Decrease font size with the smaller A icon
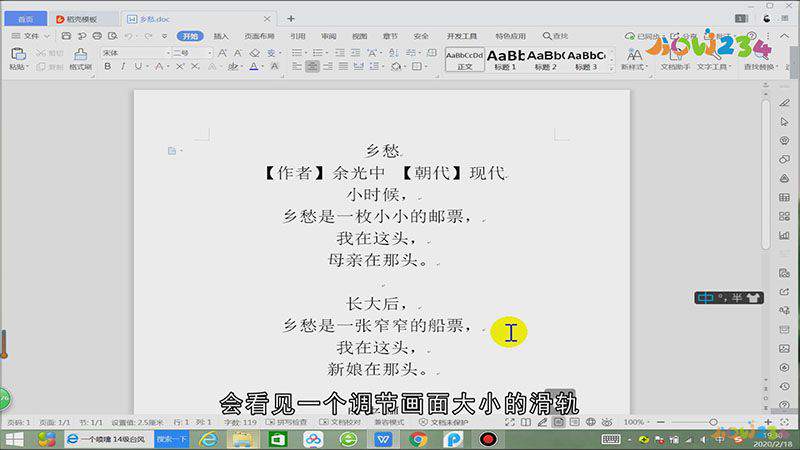This screenshot has width=800, height=450. point(238,53)
